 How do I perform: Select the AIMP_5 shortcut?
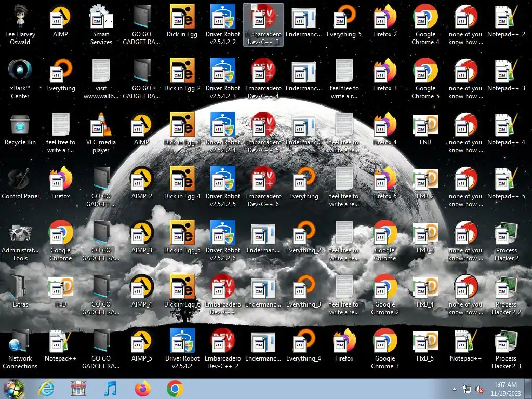[142, 345]
